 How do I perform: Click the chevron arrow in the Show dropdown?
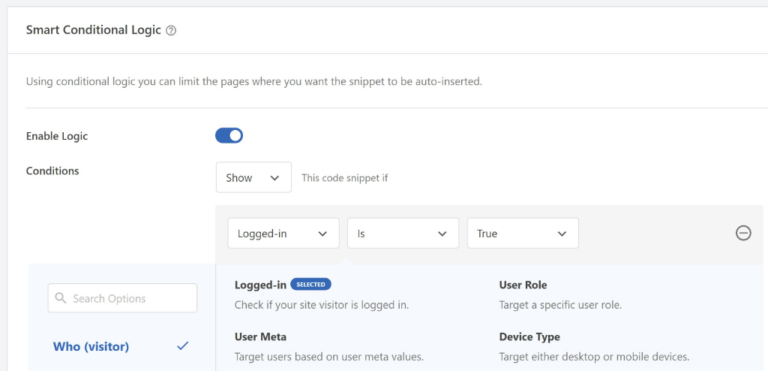[274, 178]
